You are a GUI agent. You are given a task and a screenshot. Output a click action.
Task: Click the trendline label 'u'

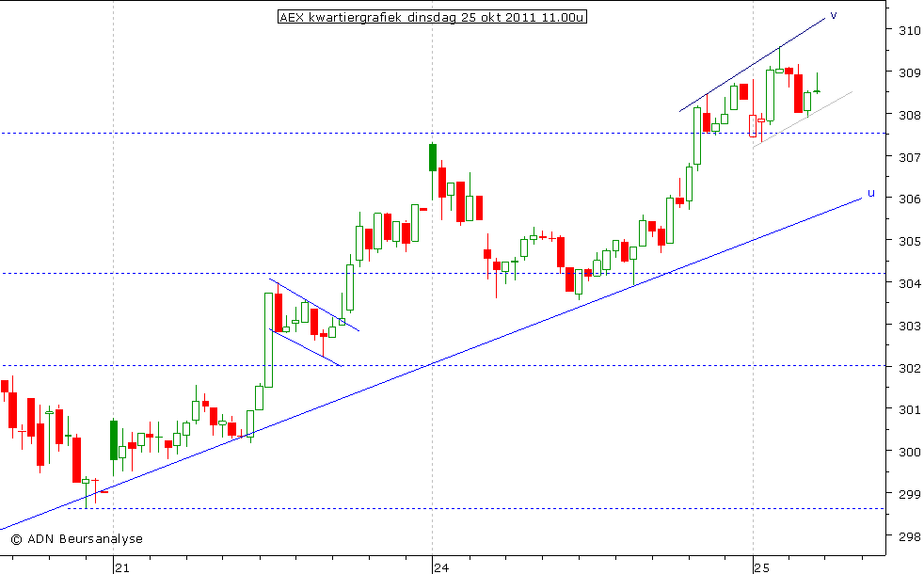871,193
